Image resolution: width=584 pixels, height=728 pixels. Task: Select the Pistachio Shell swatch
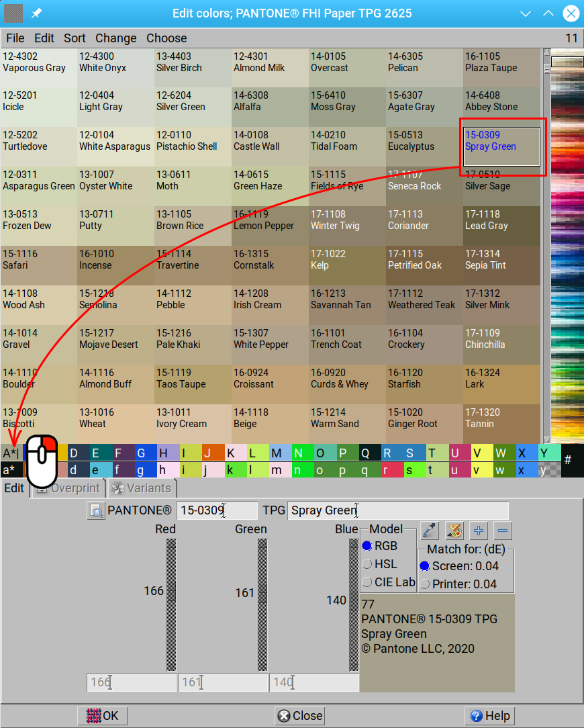click(x=193, y=146)
